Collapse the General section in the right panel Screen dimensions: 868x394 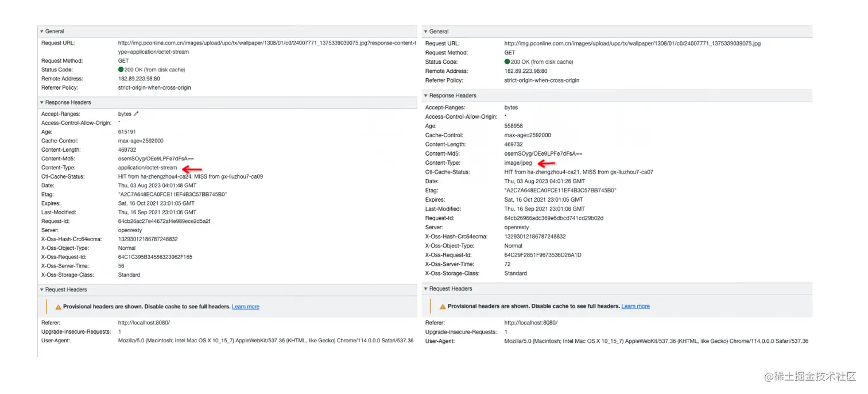[x=426, y=31]
